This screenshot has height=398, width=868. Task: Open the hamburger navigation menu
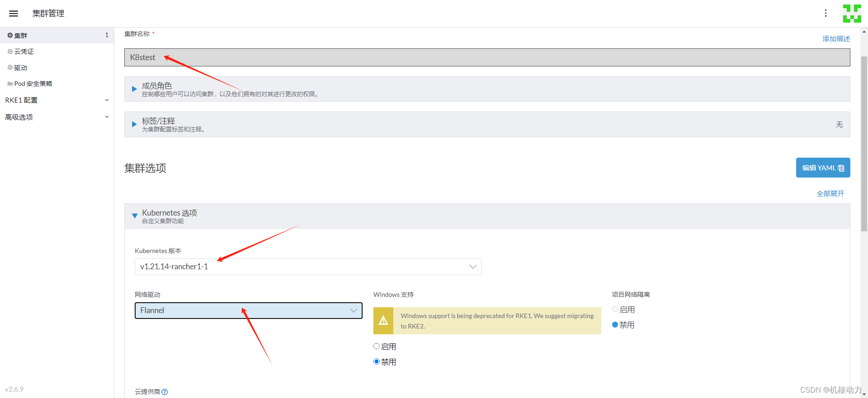click(14, 14)
